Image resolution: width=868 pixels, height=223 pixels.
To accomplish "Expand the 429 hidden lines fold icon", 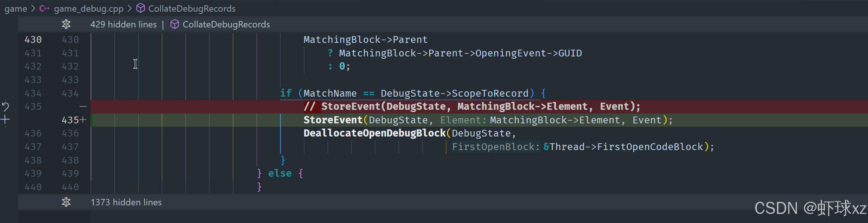I will coord(66,24).
